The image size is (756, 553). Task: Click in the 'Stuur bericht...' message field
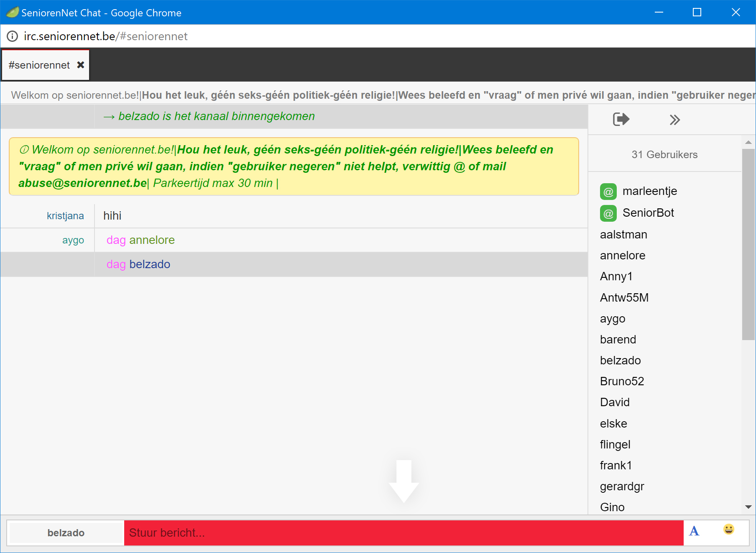tap(404, 533)
